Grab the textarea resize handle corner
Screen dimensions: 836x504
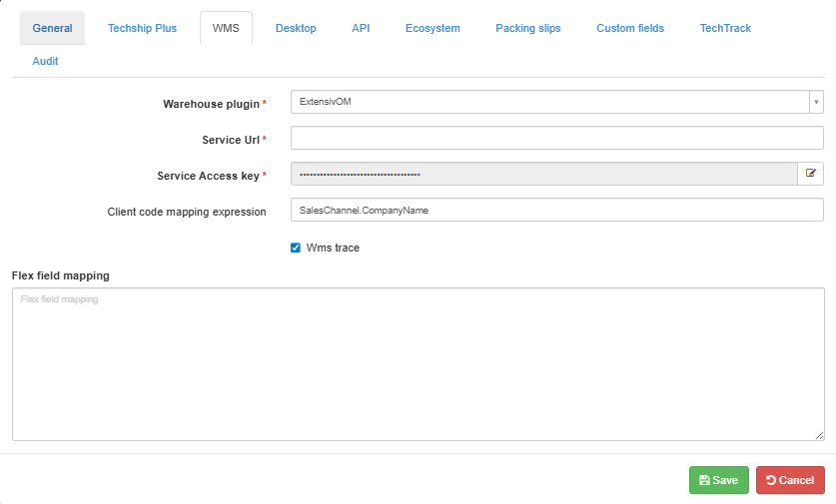(819, 436)
